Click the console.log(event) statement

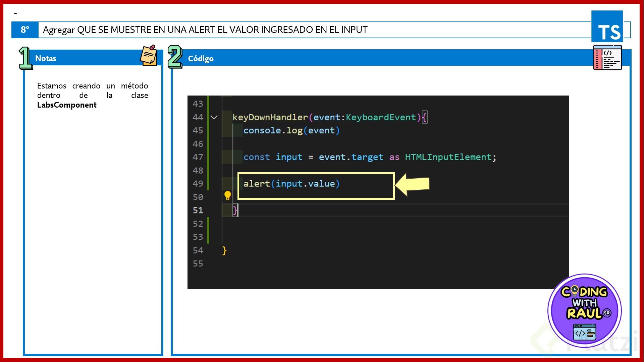(291, 131)
